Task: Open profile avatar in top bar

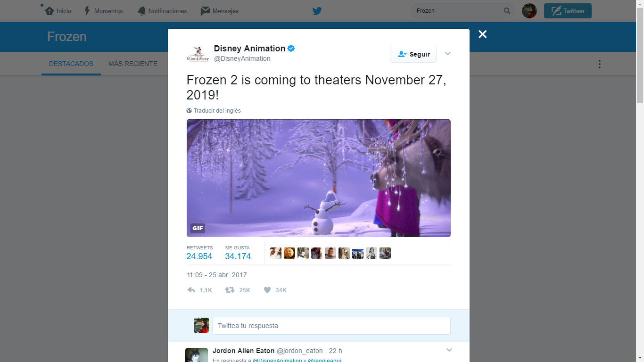Action: tap(529, 11)
